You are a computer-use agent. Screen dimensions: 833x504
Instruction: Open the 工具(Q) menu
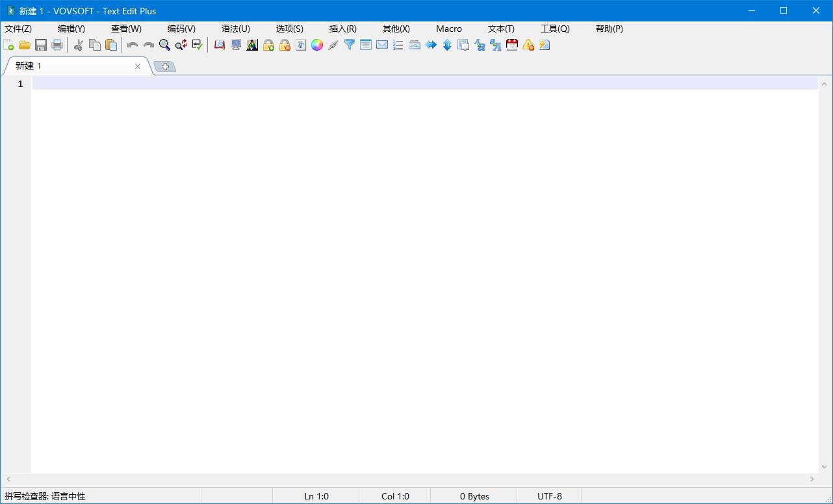pyautogui.click(x=555, y=29)
